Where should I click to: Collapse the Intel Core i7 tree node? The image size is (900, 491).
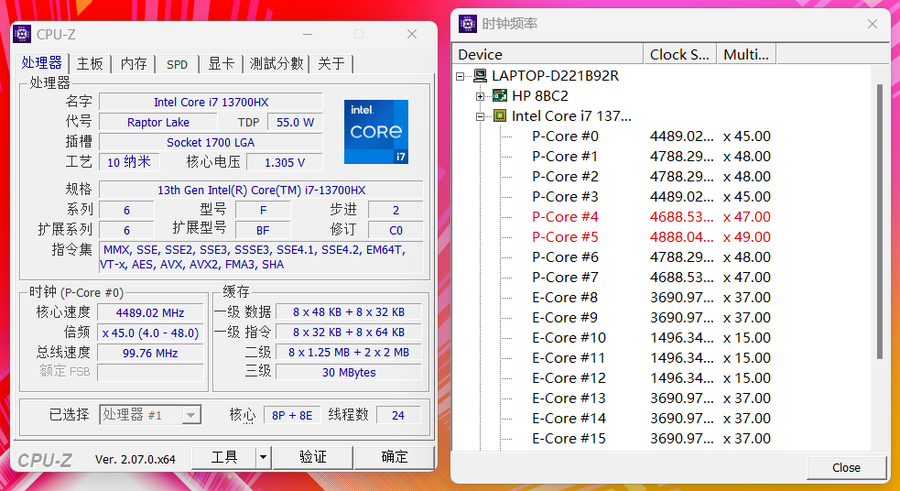[x=481, y=116]
